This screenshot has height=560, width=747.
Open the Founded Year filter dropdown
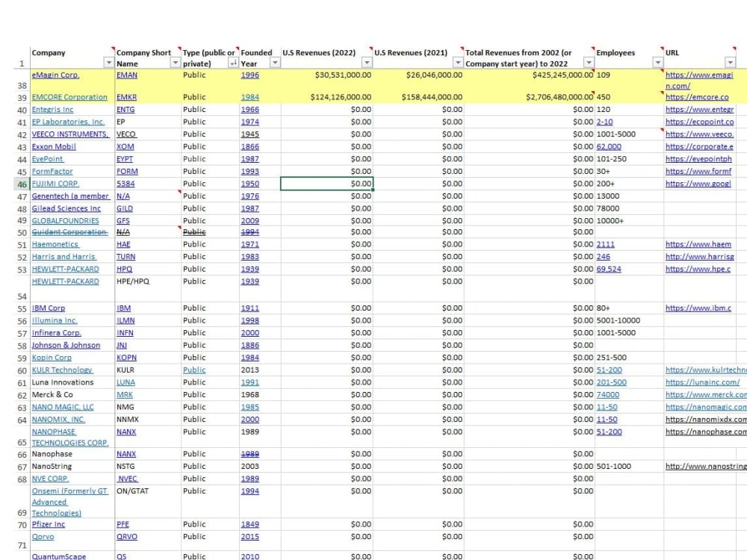pos(275,63)
